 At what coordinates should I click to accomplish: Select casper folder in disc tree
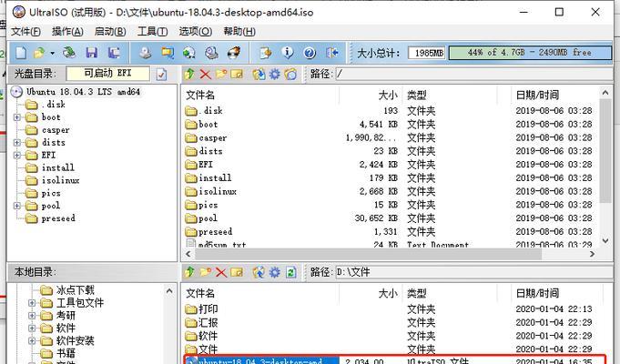pyautogui.click(x=56, y=130)
